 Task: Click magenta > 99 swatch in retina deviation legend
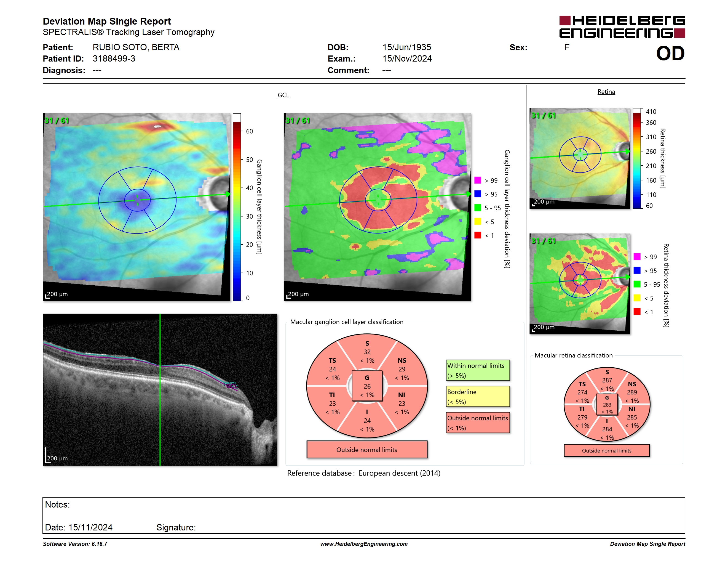pyautogui.click(x=637, y=257)
